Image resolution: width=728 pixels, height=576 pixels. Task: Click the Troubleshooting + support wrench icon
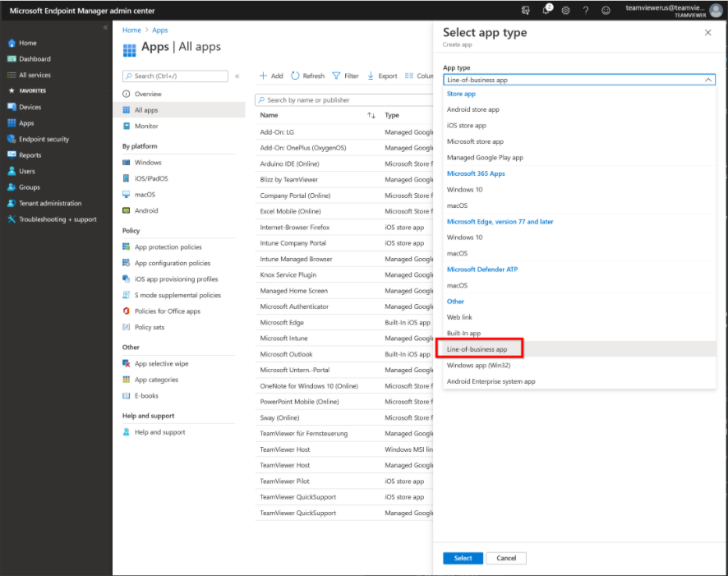pos(12,219)
